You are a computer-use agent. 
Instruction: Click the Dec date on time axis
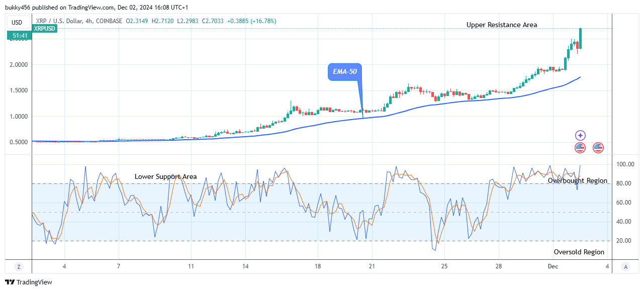coord(553,266)
